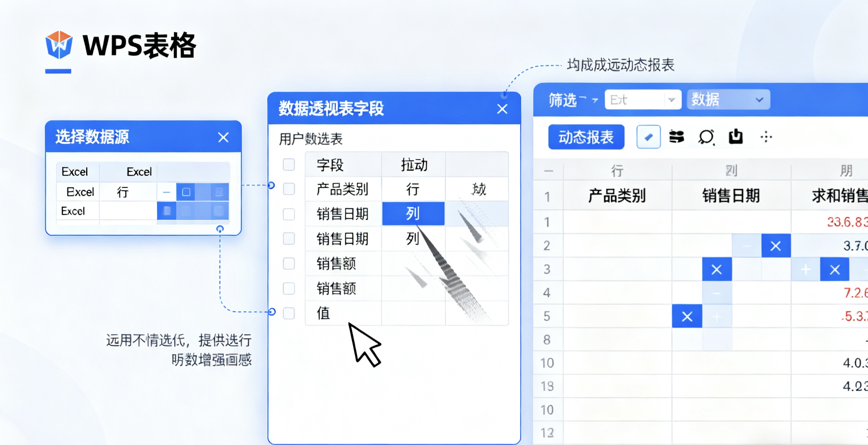868x445 pixels.
Task: Check the 值 field checkbox
Action: point(289,313)
